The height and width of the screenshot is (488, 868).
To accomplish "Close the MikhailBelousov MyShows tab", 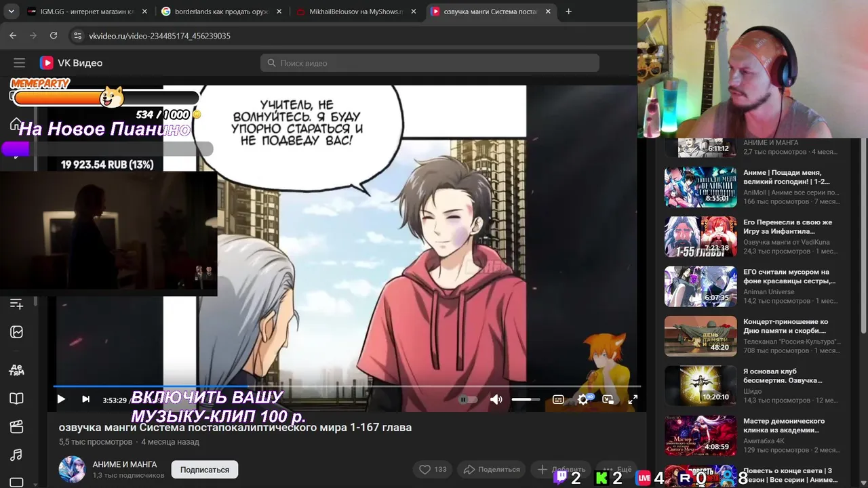I will coord(414,12).
